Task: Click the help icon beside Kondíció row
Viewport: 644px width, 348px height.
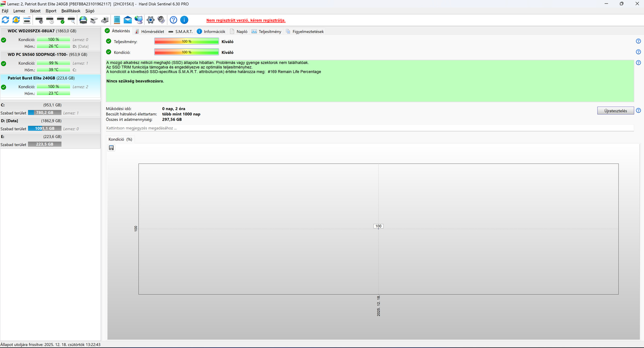Action: 638,52
